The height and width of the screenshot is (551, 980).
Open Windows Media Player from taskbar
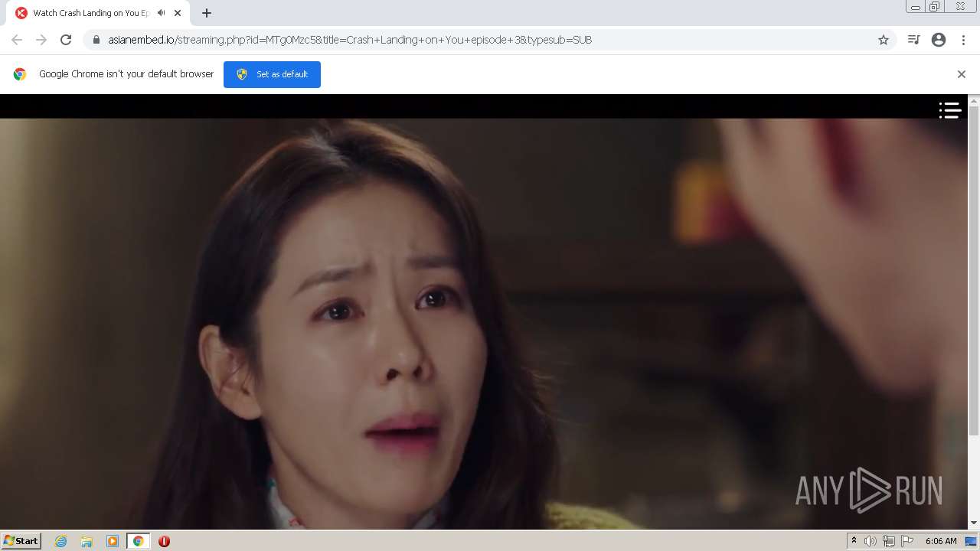[113, 541]
